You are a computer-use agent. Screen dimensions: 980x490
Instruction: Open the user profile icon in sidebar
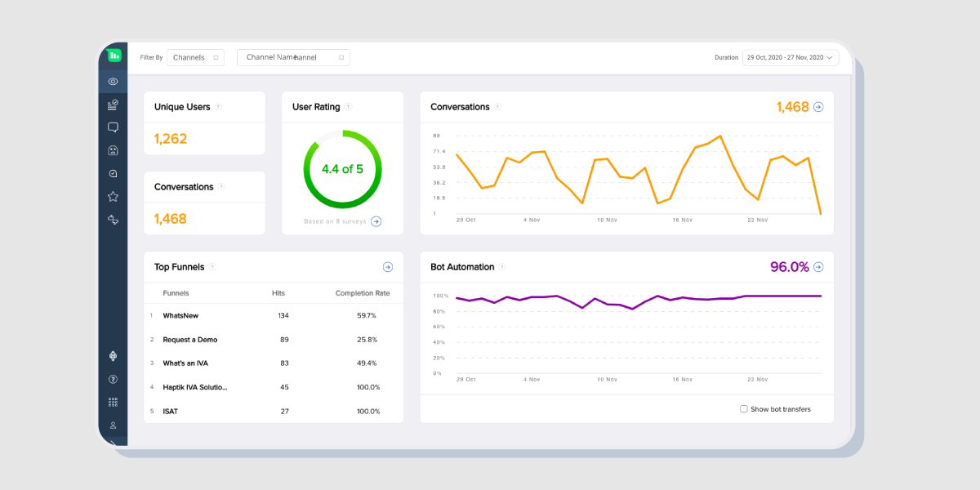[x=113, y=425]
